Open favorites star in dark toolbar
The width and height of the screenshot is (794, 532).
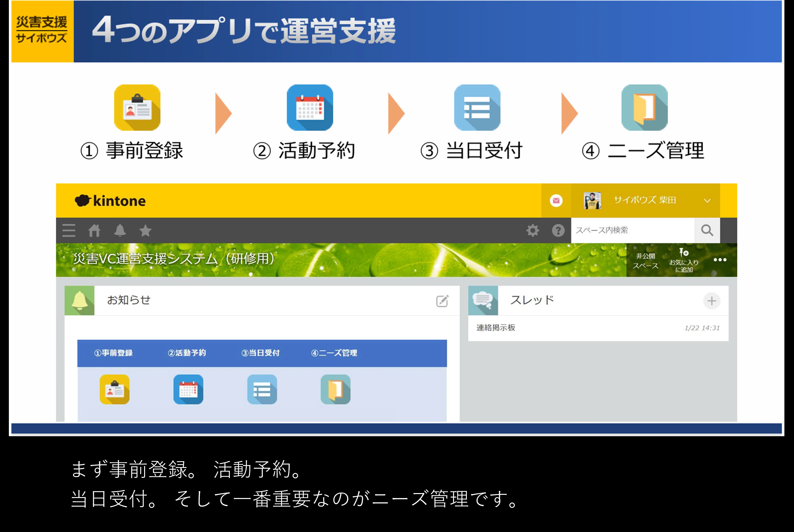[145, 231]
